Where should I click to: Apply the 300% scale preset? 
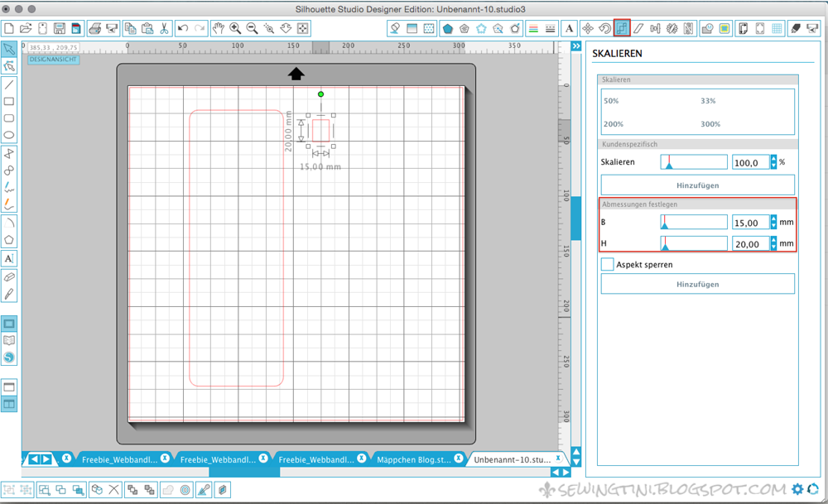tap(710, 124)
